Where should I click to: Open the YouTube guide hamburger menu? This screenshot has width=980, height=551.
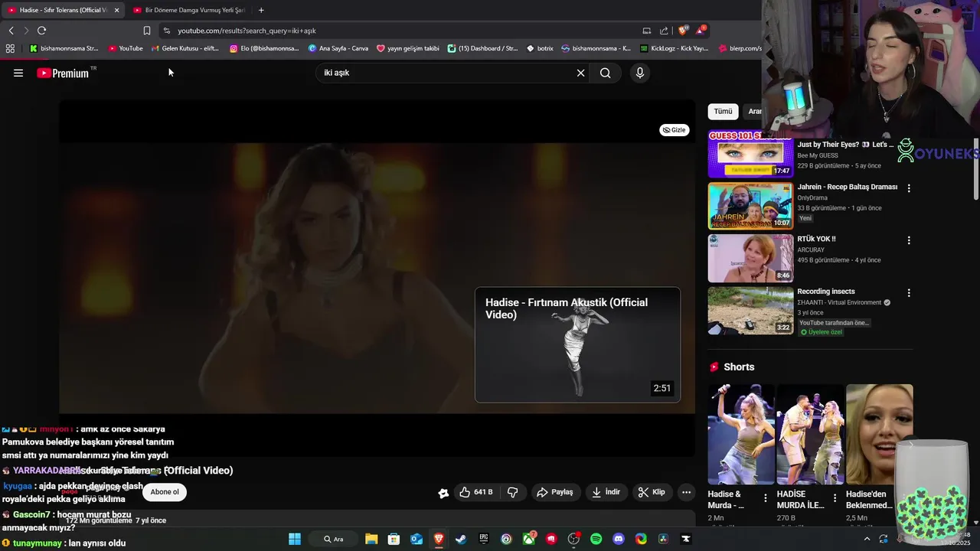tap(18, 73)
